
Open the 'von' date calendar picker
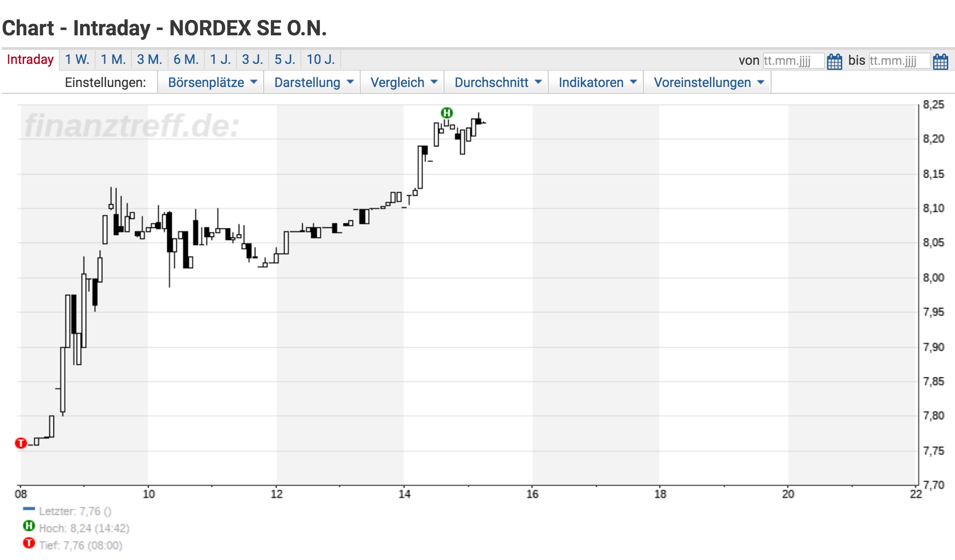coord(834,60)
